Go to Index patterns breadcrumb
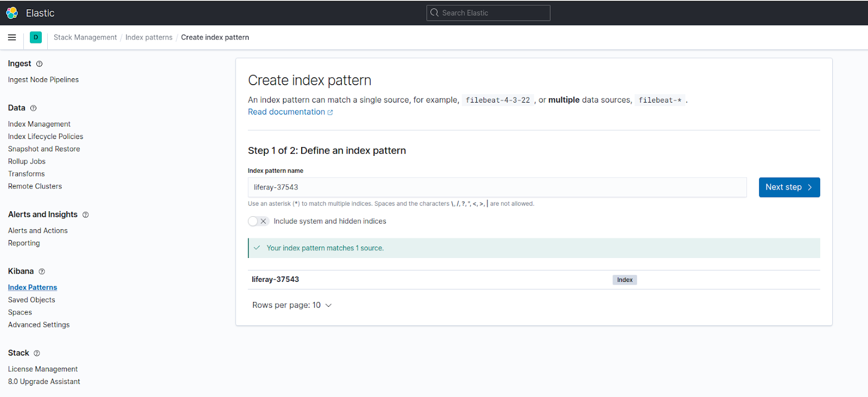 (149, 37)
